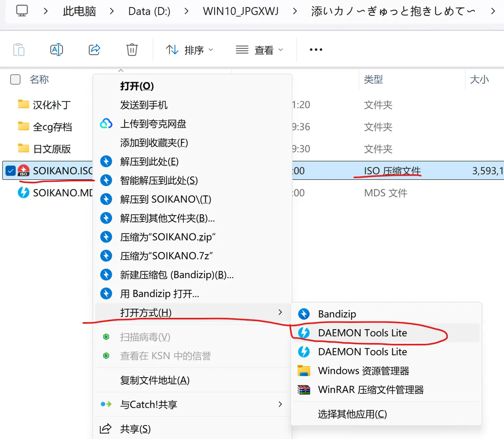Select 打开(O) in the context menu
504x439 pixels.
tap(193, 86)
